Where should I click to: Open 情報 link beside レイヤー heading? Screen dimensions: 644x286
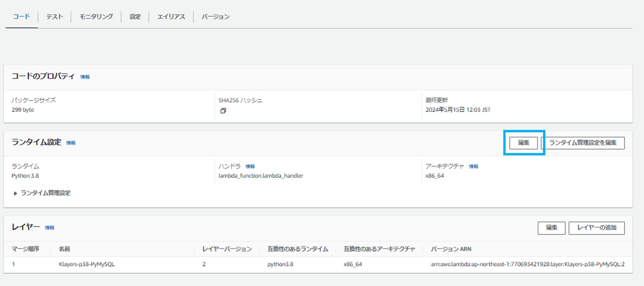point(49,228)
